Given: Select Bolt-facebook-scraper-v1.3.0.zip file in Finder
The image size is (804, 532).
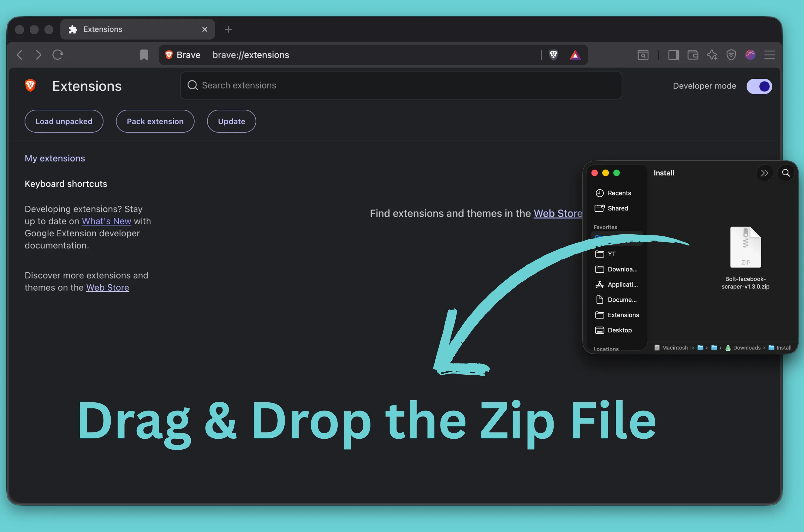Looking at the screenshot, I should click(x=745, y=258).
